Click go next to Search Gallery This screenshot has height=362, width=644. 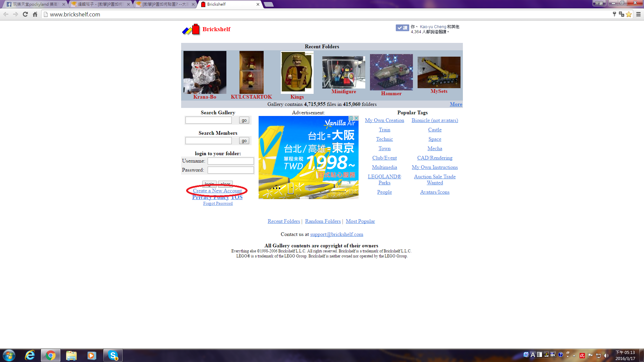[x=244, y=120]
